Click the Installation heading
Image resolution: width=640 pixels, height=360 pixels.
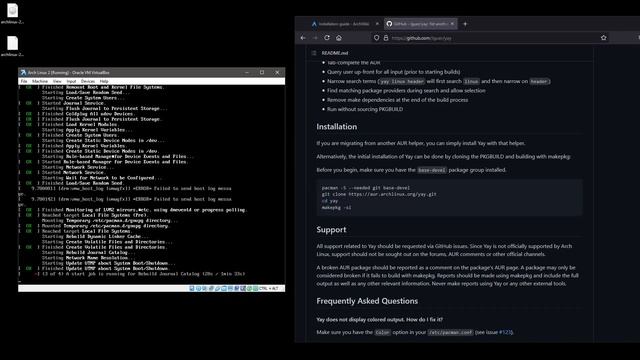pyautogui.click(x=337, y=127)
